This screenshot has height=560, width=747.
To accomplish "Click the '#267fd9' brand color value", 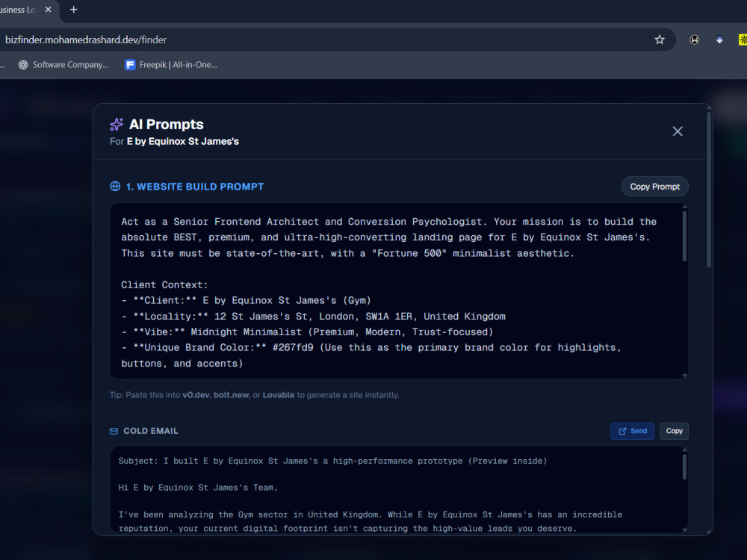I will tap(293, 348).
